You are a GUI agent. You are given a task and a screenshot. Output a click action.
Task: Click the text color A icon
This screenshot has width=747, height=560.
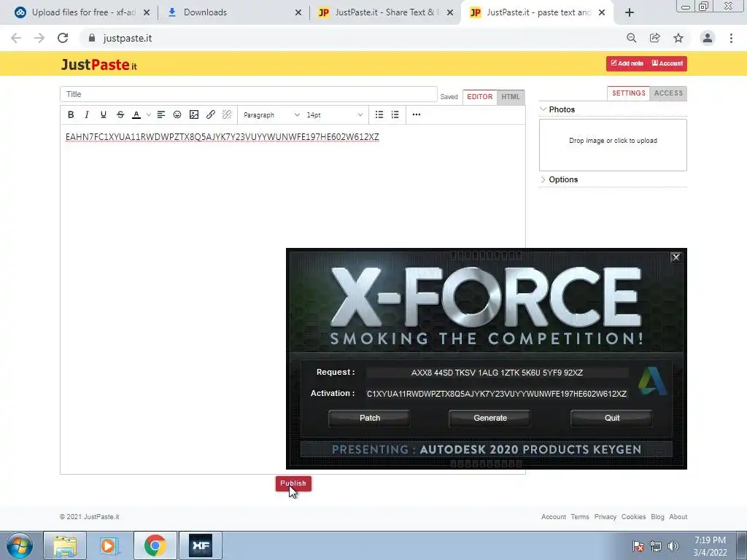[x=136, y=114]
